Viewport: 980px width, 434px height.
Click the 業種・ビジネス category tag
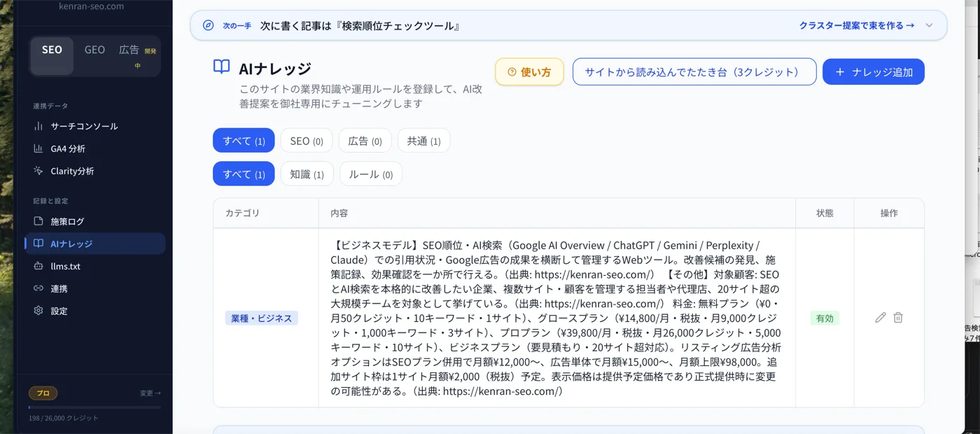pyautogui.click(x=261, y=318)
